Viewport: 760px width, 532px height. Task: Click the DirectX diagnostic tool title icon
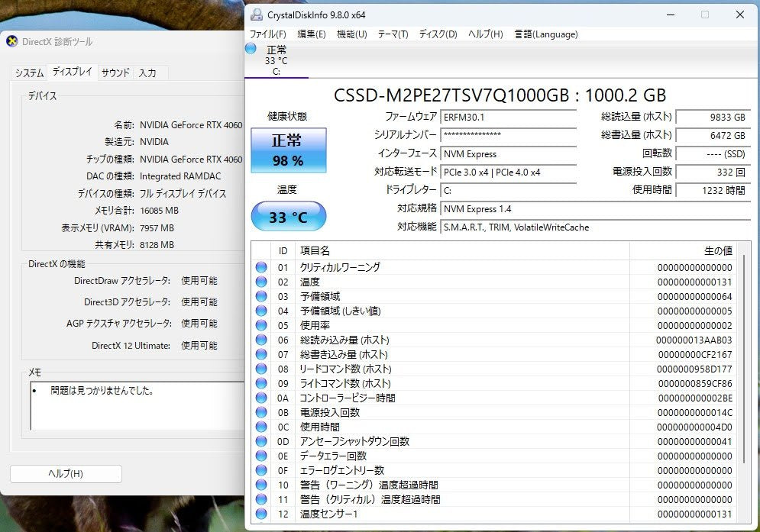pyautogui.click(x=12, y=42)
